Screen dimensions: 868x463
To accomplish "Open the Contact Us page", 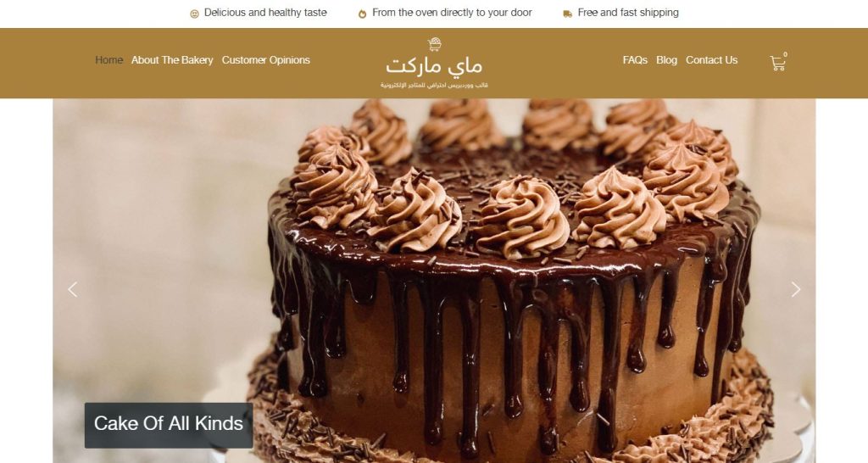I will (x=711, y=60).
